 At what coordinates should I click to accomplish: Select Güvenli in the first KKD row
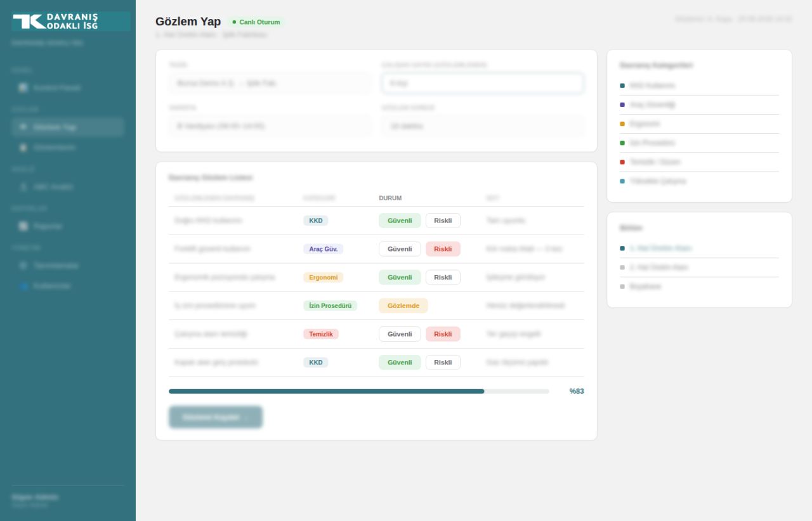point(400,221)
